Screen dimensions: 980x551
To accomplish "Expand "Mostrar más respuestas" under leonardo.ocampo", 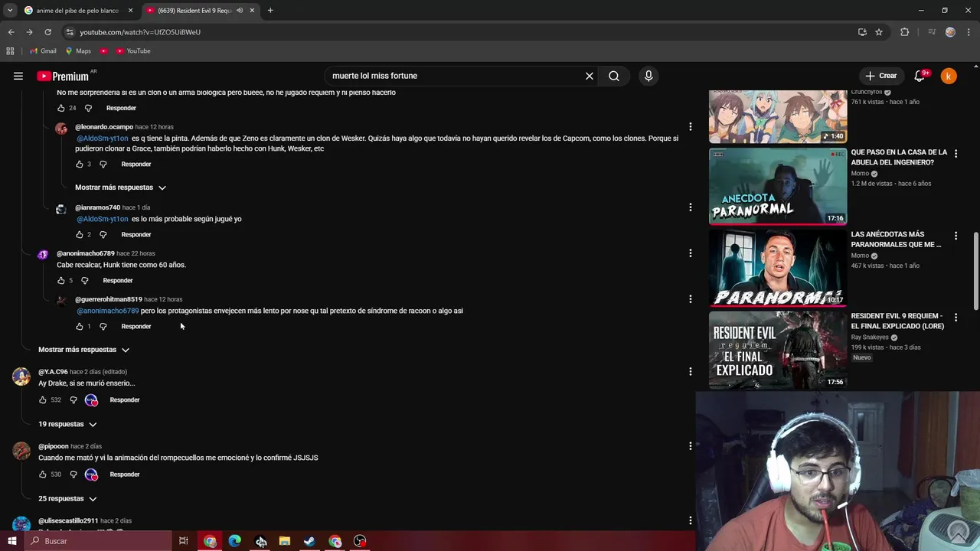I will 120,187.
